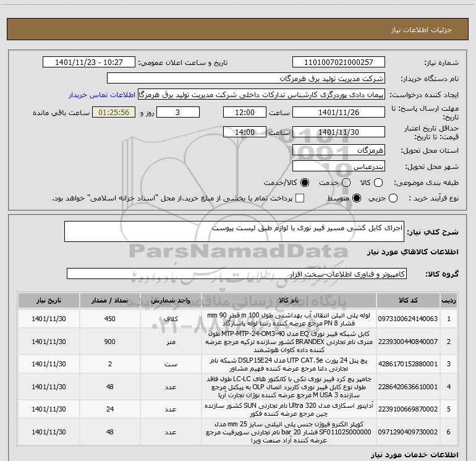Viewport: 476px width, 461px height.
Task: Click the goods group field کامپیوتر و فناوری اطلاعات
Action: [x=237, y=274]
